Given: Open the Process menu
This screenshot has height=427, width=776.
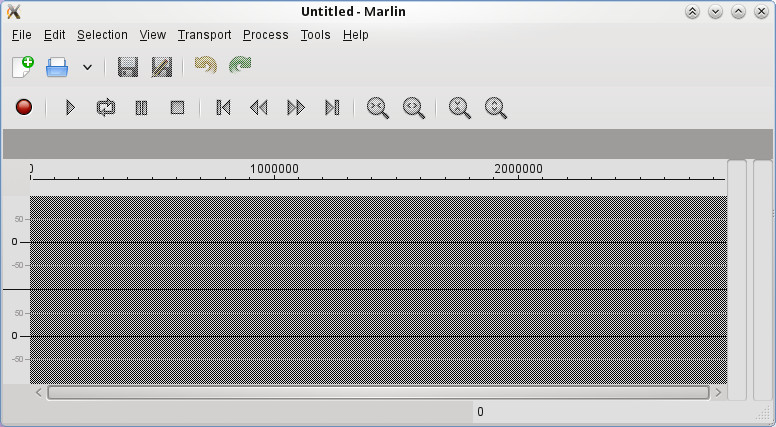Looking at the screenshot, I should (x=265, y=34).
